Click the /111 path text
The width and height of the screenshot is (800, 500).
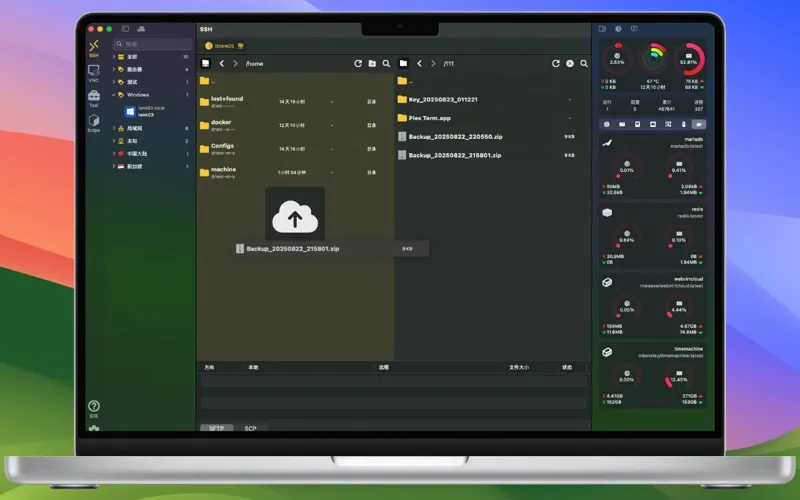(448, 64)
